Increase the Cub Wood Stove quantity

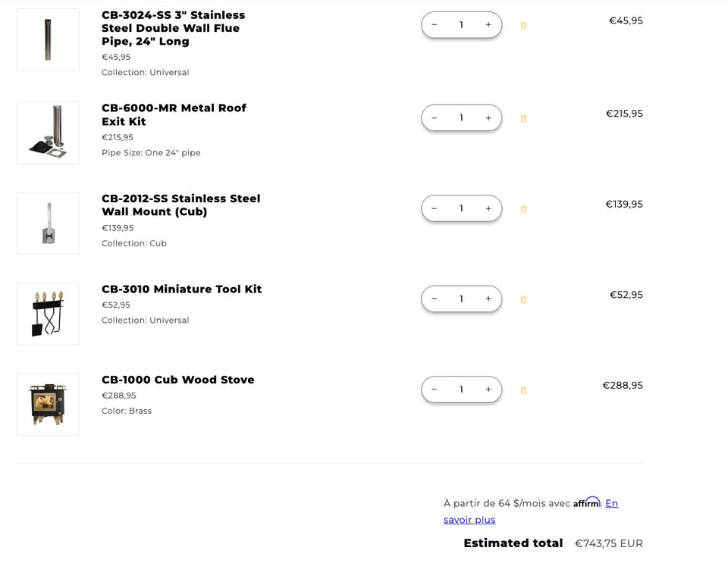click(x=488, y=389)
